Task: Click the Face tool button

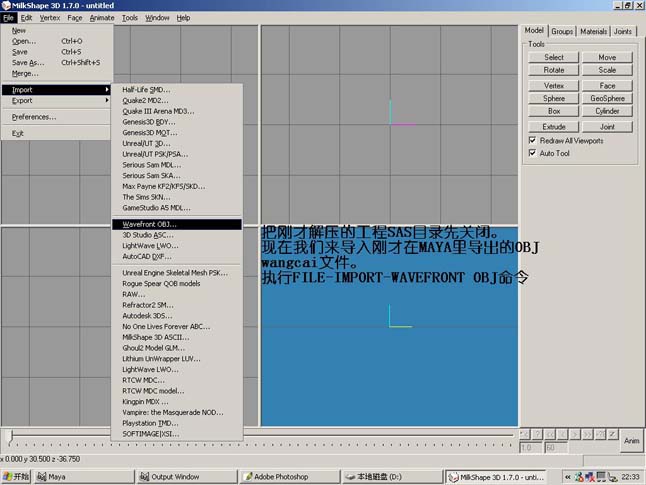Action: [x=607, y=86]
